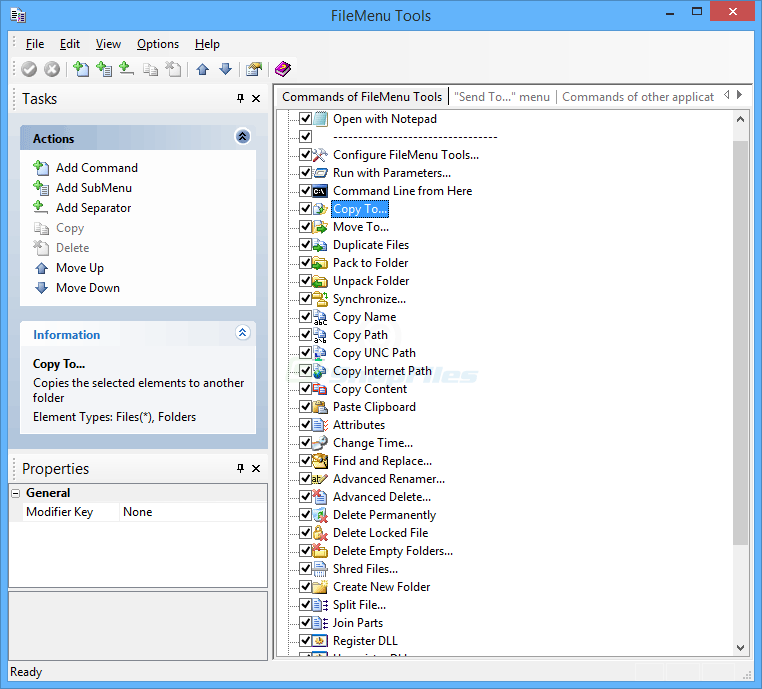Click the Paste Clipboard icon
762x689 pixels.
pyautogui.click(x=320, y=407)
